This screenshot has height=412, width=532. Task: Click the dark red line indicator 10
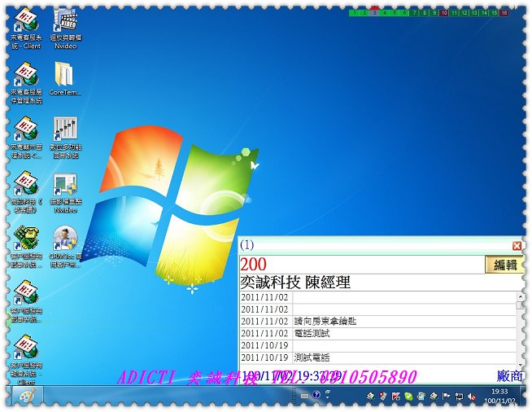(x=444, y=13)
